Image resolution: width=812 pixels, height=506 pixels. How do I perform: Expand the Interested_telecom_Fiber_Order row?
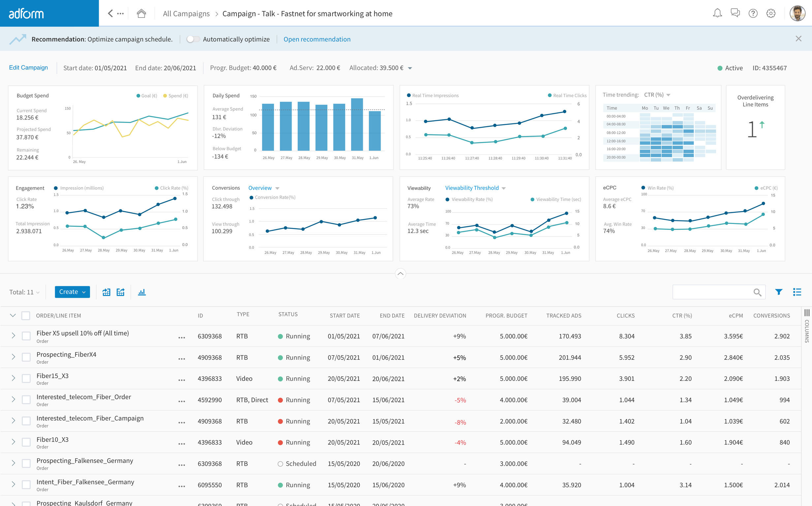point(14,399)
